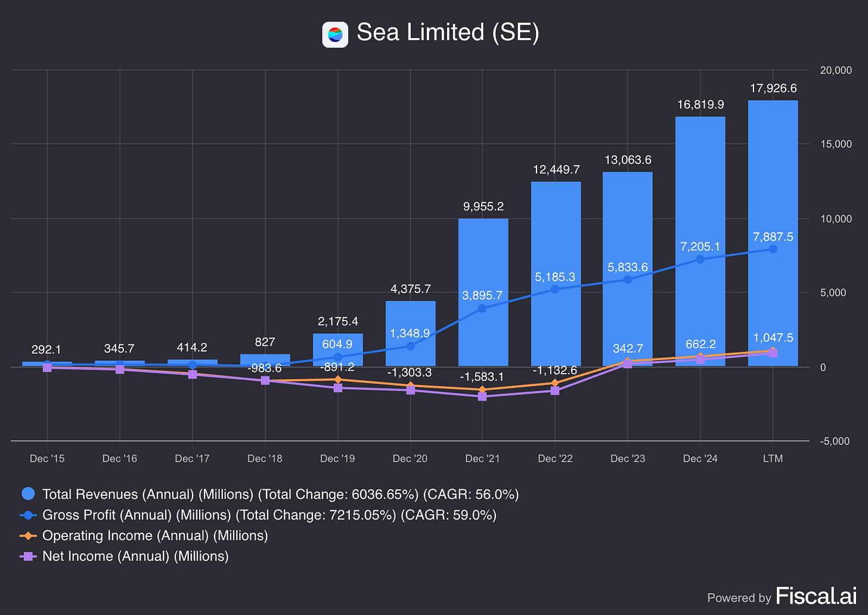
Task: Click the Dec '24 revenue bar
Action: 700,241
